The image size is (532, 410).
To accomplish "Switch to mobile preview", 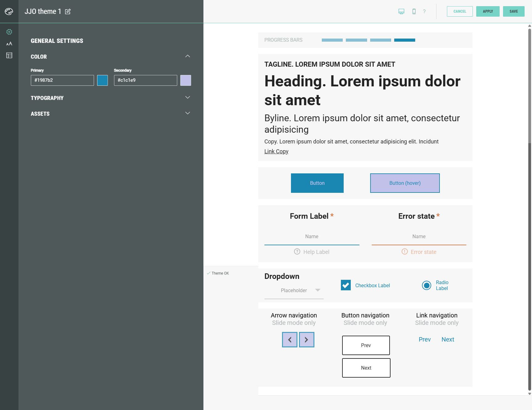I will [414, 11].
